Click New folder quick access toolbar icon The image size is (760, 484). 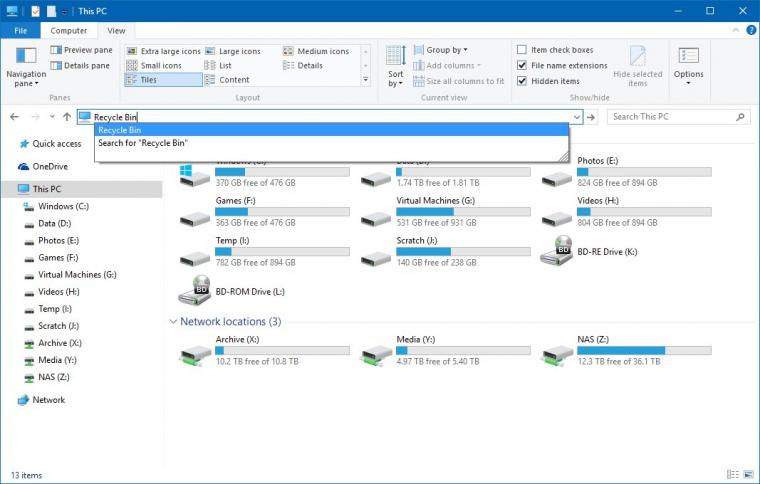pyautogui.click(x=51, y=11)
